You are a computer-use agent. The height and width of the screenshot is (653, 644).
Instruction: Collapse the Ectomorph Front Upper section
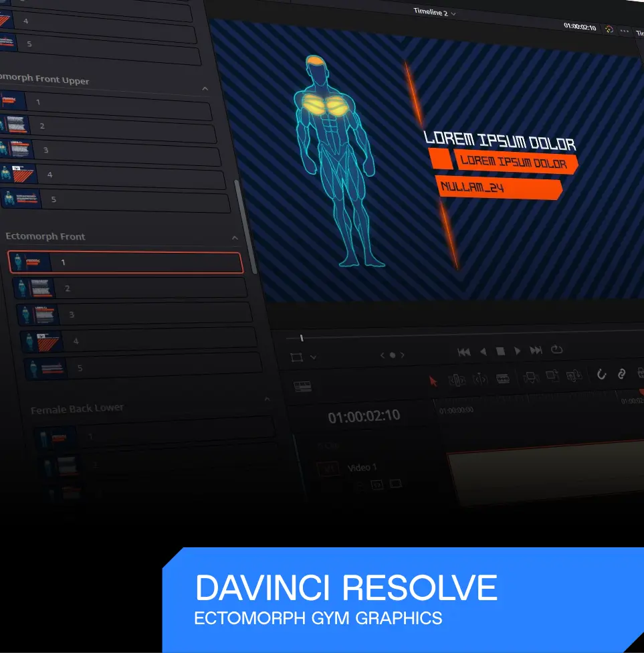pyautogui.click(x=205, y=88)
